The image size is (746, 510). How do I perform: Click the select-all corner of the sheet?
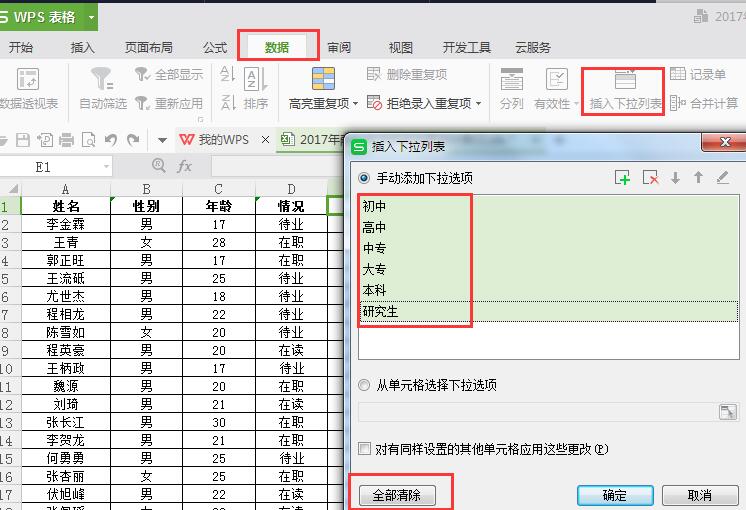click(x=10, y=189)
